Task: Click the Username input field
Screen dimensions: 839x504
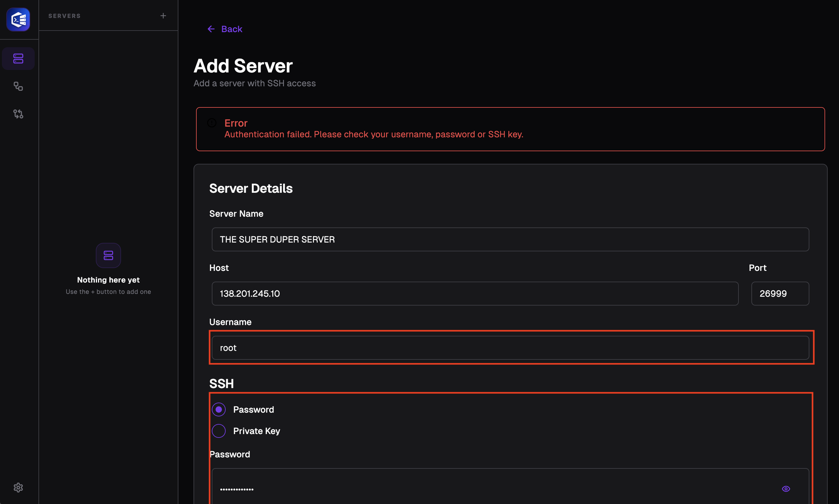Action: [x=510, y=348]
